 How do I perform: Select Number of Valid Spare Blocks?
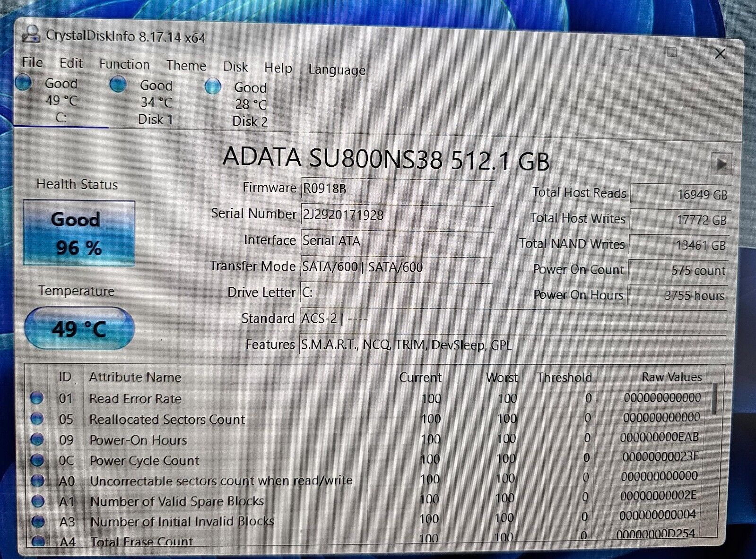coord(177,501)
